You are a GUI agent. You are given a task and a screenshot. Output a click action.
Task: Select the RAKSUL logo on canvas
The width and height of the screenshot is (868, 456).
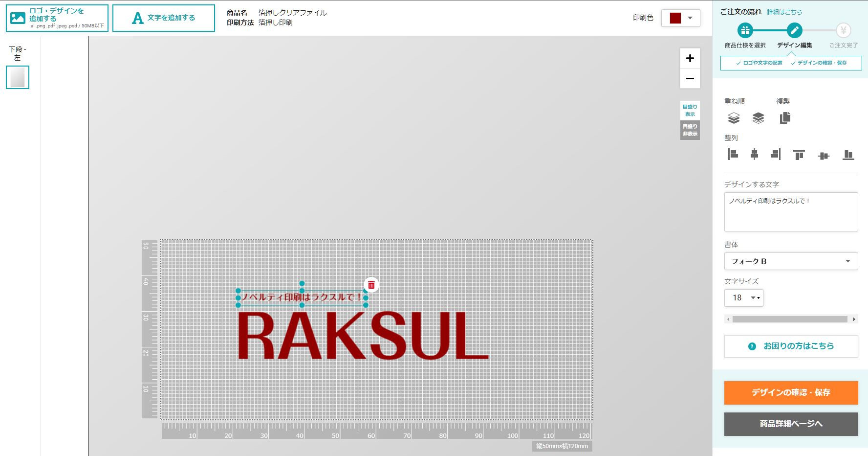pos(363,336)
